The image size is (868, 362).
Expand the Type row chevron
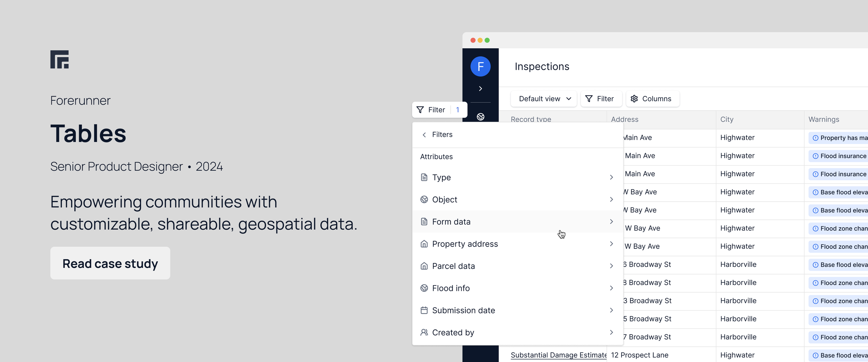click(x=611, y=177)
